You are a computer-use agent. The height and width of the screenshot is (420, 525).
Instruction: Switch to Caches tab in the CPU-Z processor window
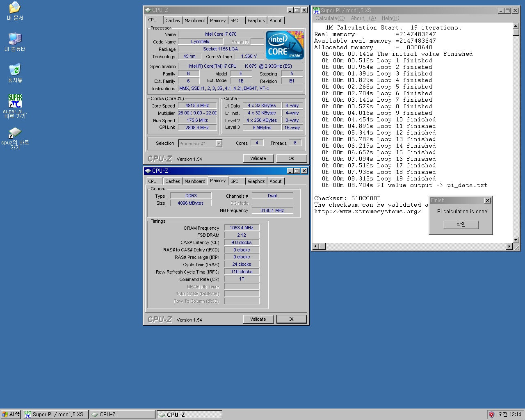(x=173, y=21)
